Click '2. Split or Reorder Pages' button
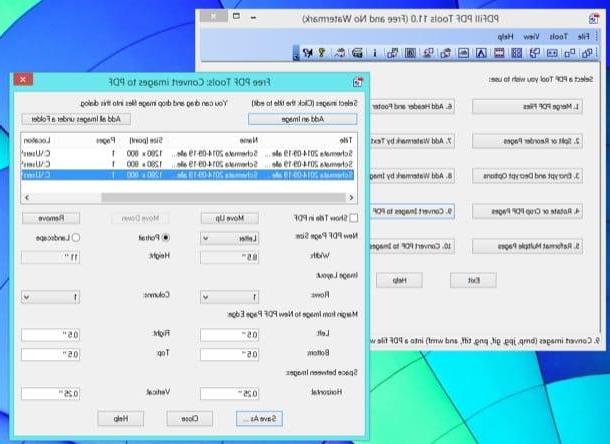Image resolution: width=610 pixels, height=444 pixels. click(528, 141)
